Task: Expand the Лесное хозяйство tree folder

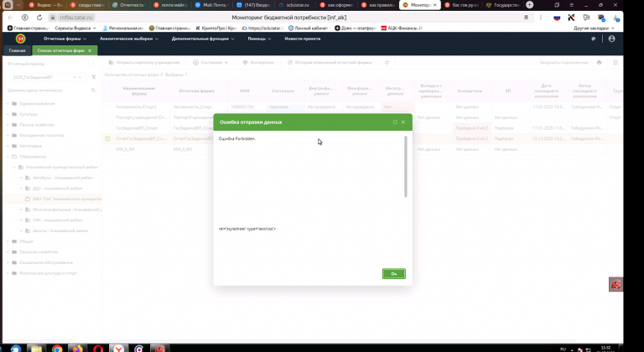Action: click(x=8, y=125)
